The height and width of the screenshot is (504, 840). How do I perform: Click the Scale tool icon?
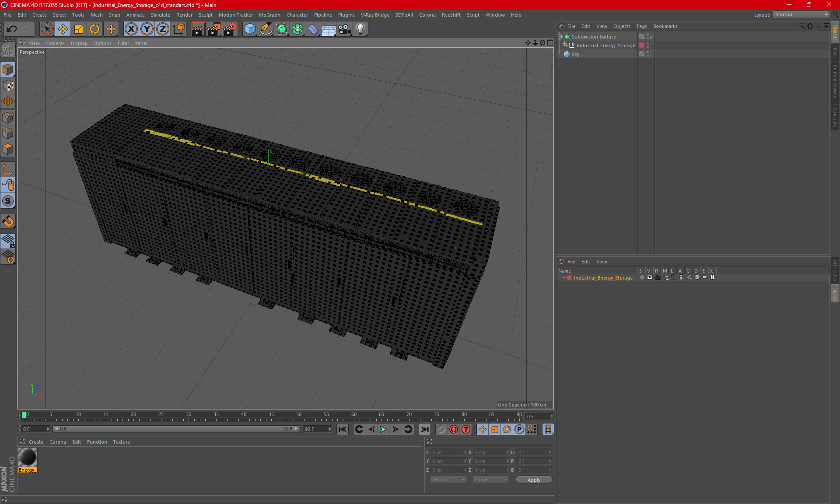click(79, 29)
